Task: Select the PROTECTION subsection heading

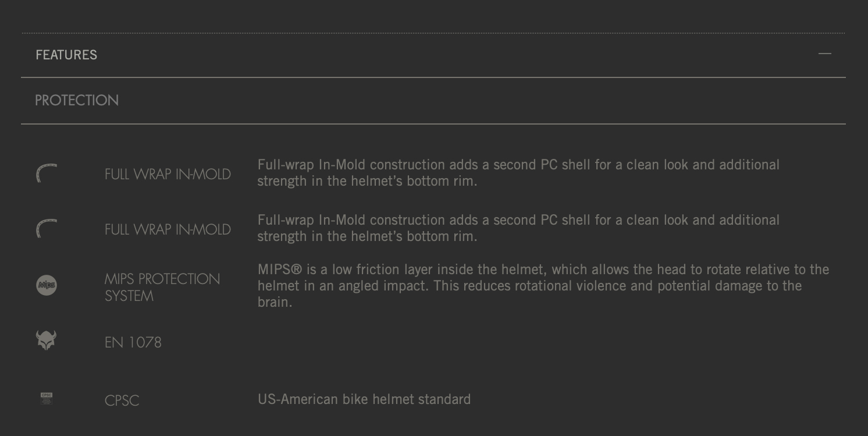Action: pos(77,100)
